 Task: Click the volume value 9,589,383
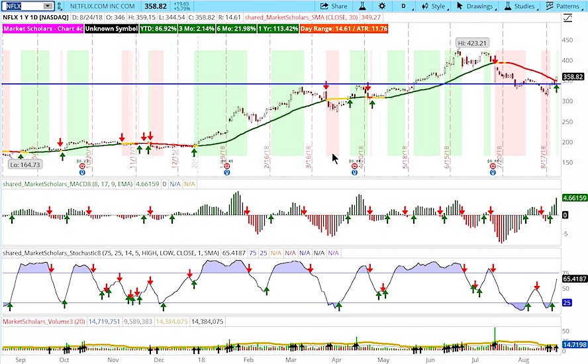[138, 322]
